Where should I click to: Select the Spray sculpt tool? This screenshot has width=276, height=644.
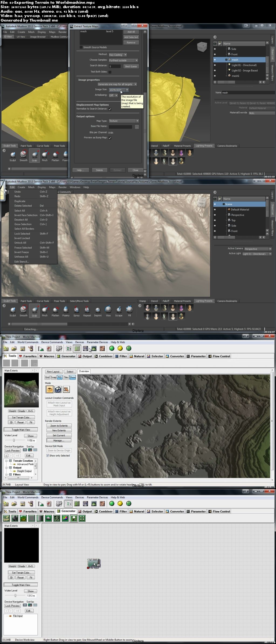pyautogui.click(x=77, y=311)
